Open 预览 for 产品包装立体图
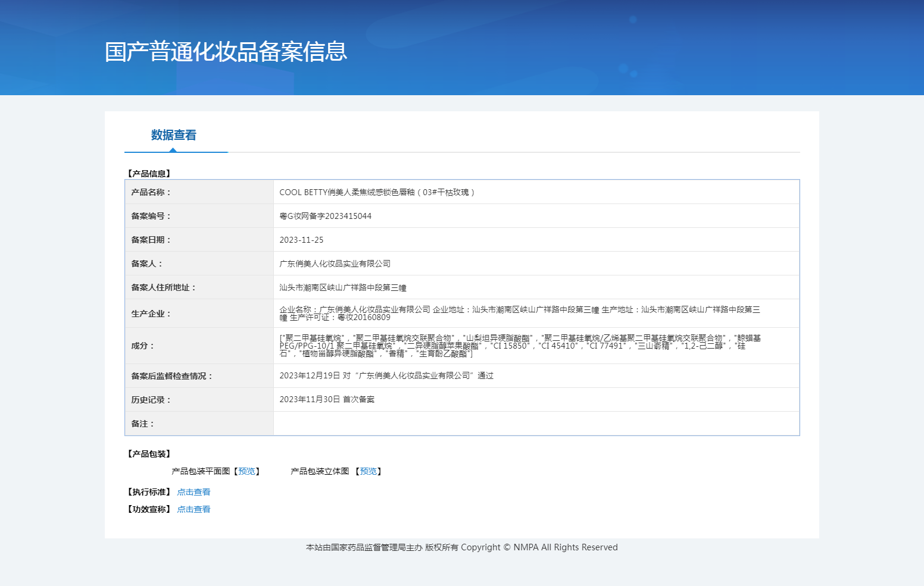 coord(368,471)
